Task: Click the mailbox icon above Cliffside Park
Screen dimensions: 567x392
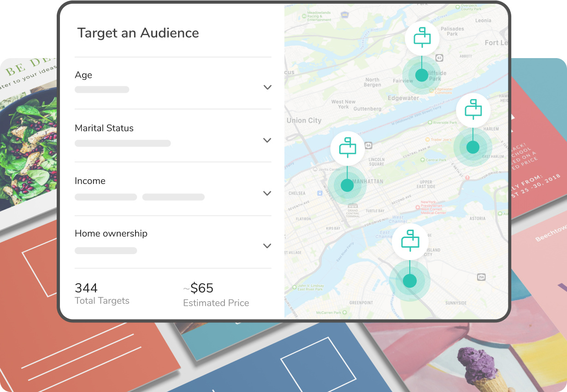Action: click(x=422, y=38)
